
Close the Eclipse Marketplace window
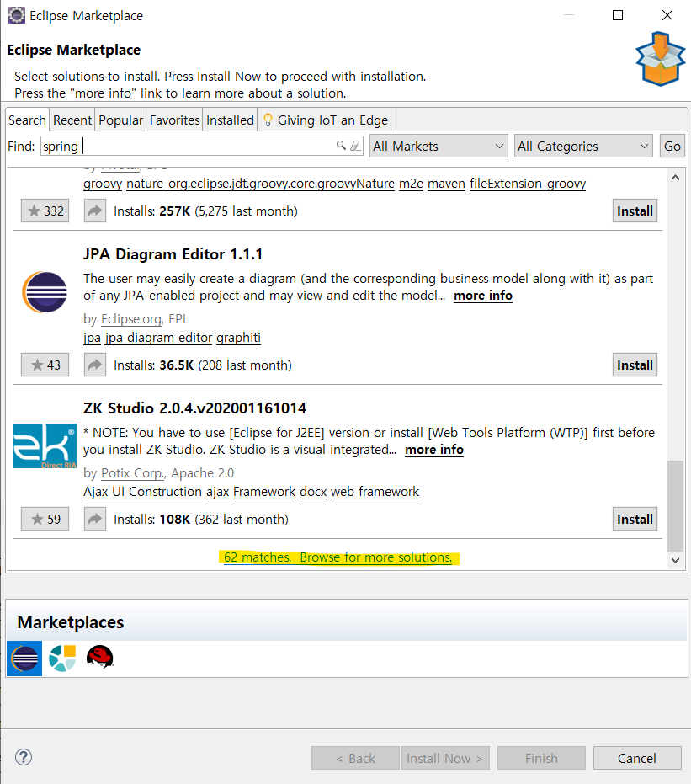[667, 15]
